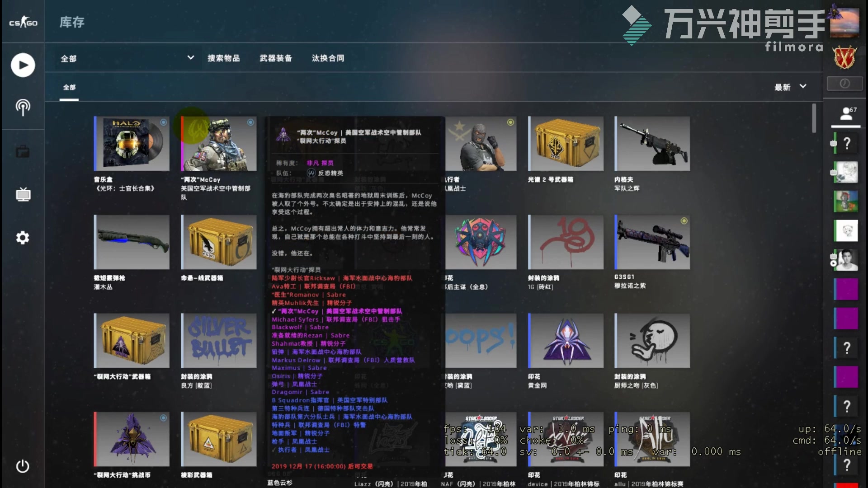Toggle the inspect circle on the McCoy agent card

coord(250,121)
